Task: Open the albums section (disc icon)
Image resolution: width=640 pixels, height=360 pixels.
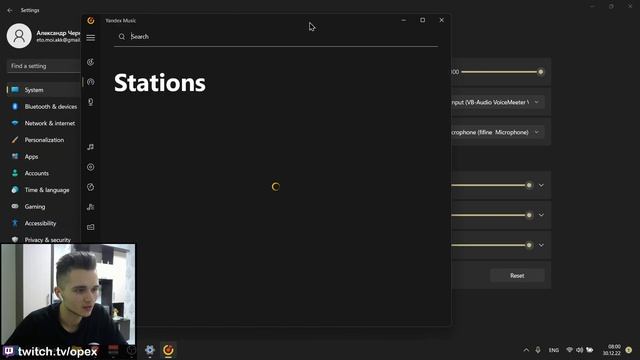Action: [x=91, y=167]
